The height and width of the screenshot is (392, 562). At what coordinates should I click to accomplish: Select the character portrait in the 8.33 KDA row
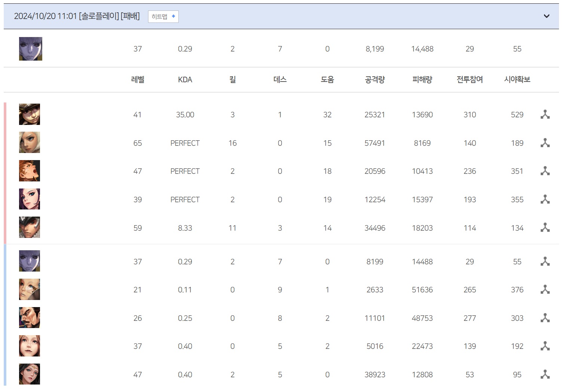point(30,227)
